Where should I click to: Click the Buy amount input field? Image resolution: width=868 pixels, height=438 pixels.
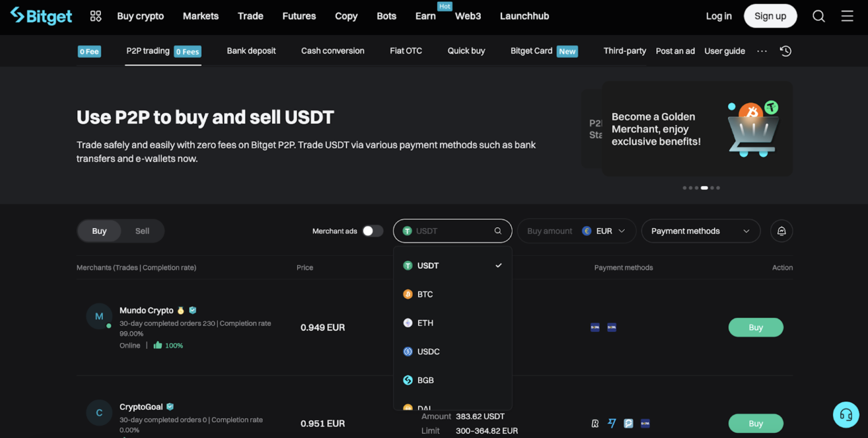click(x=549, y=231)
